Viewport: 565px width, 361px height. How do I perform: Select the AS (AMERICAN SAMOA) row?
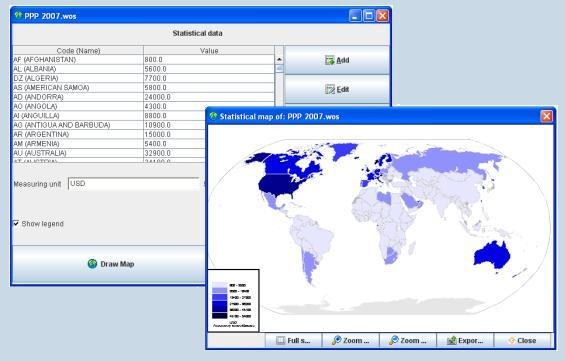coord(143,88)
